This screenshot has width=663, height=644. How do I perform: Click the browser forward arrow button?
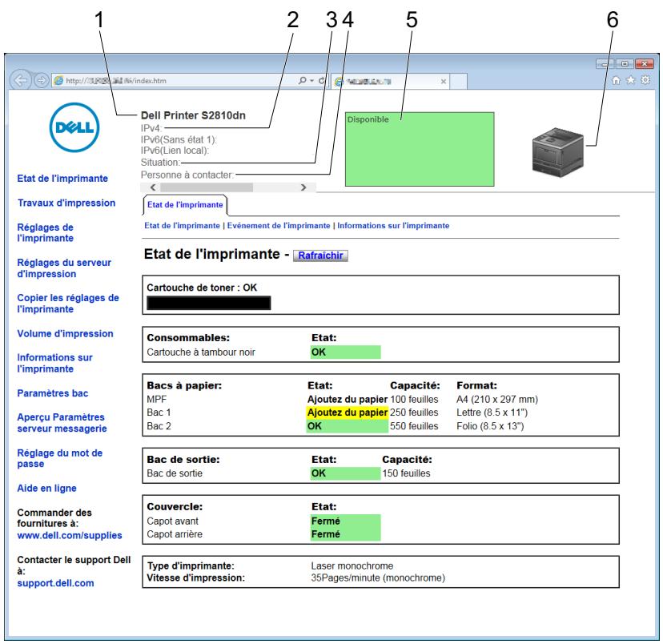[x=41, y=80]
